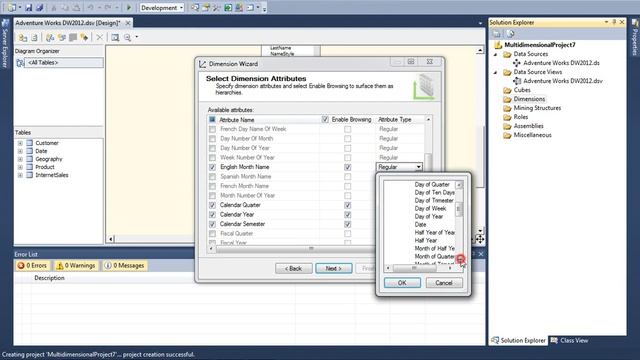Click the Undo icon in the main toolbar

(x=91, y=7)
